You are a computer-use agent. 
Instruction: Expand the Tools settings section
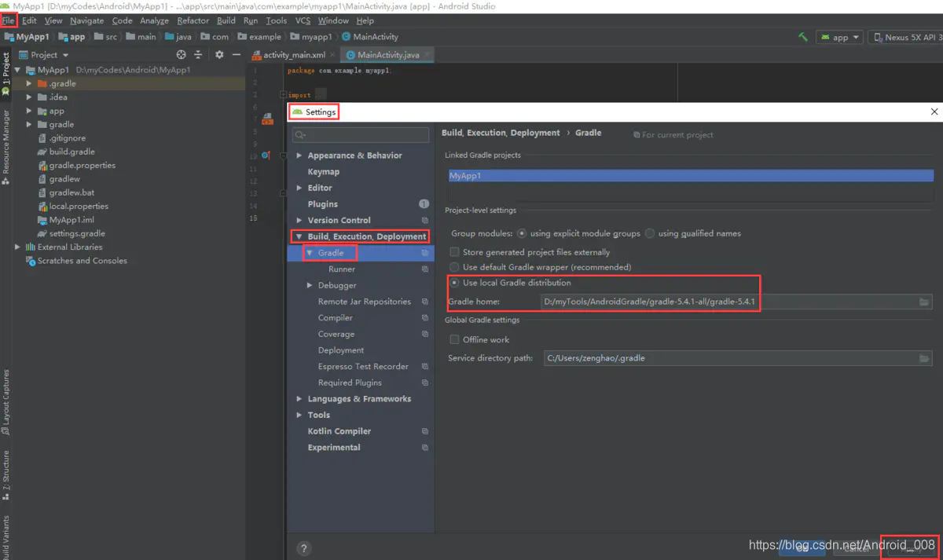tap(299, 415)
